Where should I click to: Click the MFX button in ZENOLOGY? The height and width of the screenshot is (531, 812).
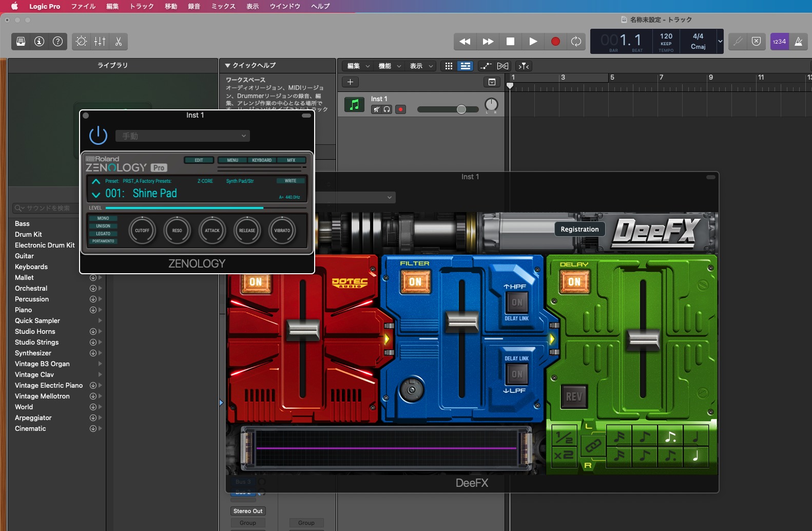(291, 160)
